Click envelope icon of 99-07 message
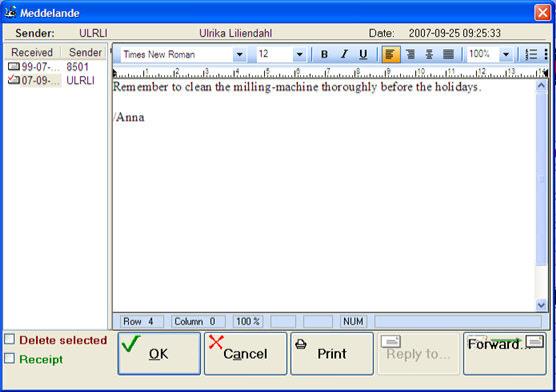 point(13,66)
